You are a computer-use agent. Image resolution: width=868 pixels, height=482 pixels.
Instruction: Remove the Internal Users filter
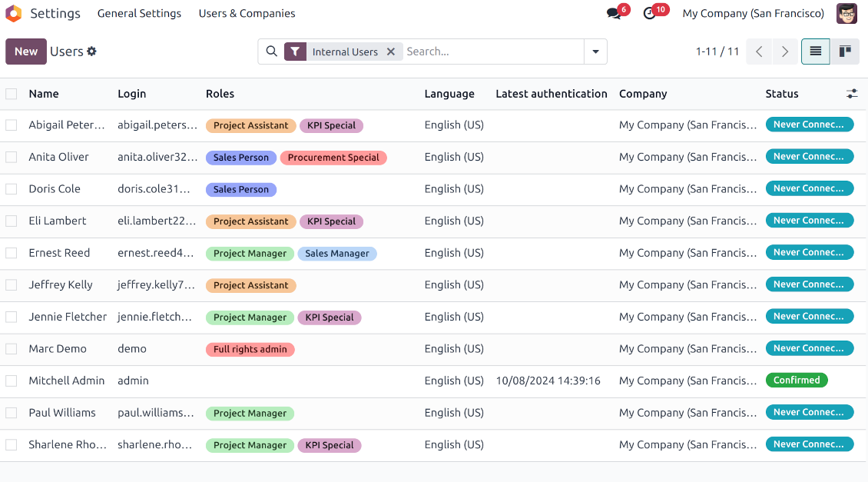tap(391, 52)
